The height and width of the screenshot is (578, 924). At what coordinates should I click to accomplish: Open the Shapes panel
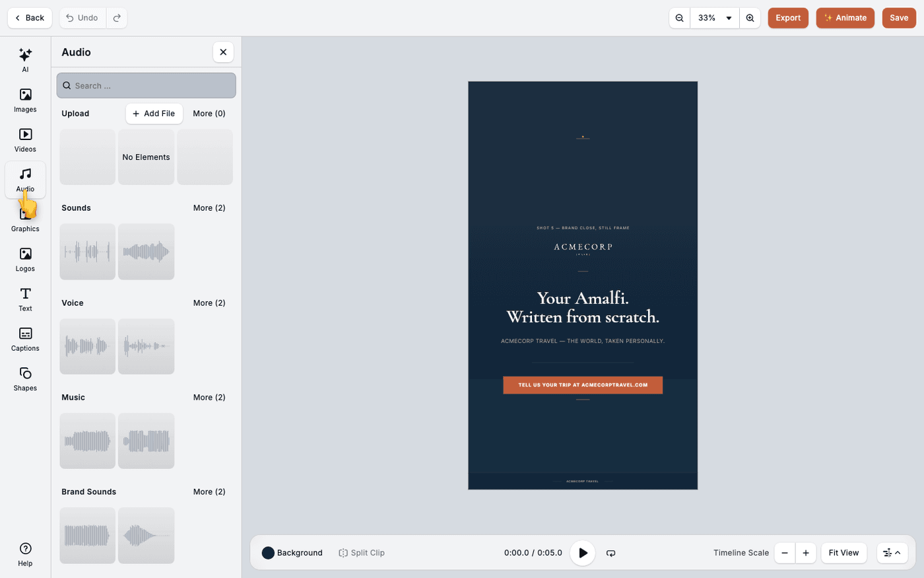[x=25, y=379]
